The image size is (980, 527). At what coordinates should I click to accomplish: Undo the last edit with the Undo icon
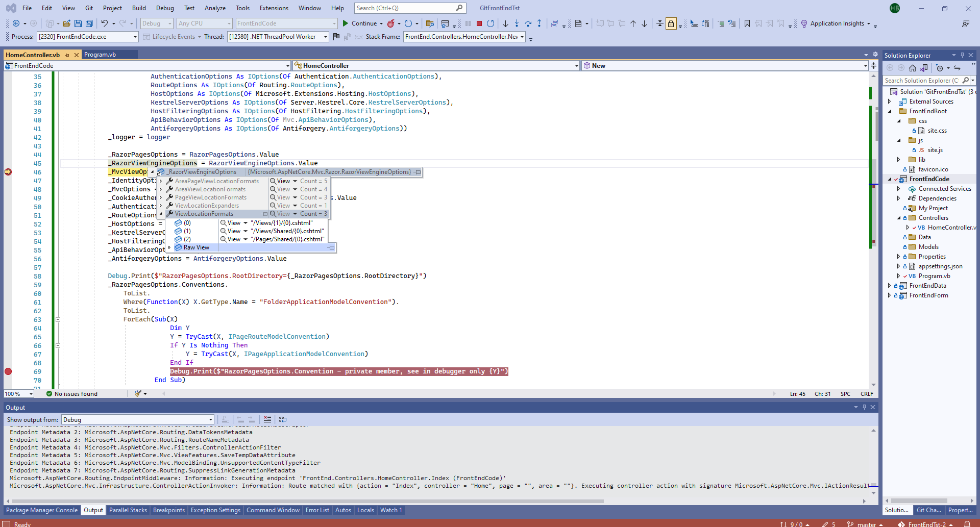(104, 23)
